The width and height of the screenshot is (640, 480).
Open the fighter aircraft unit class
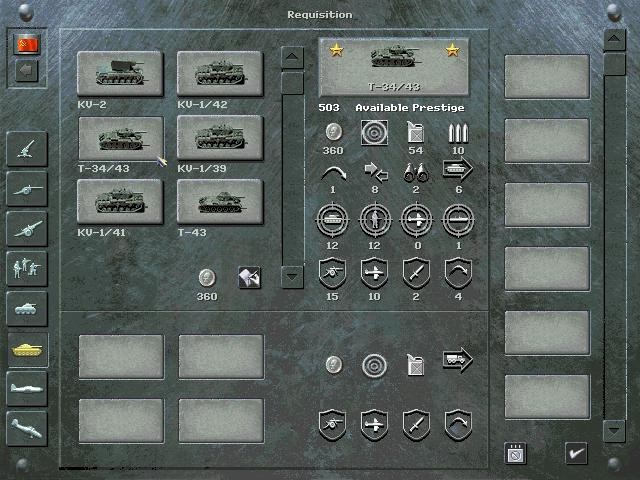(x=27, y=388)
